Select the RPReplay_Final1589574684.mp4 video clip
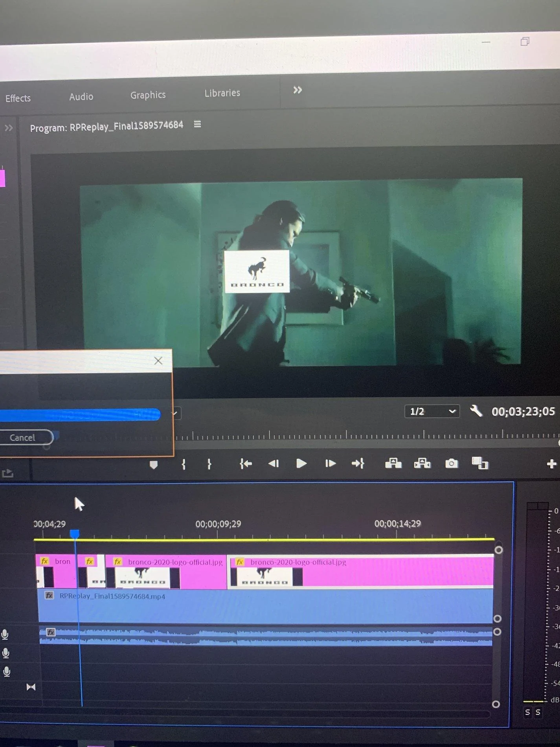560x747 pixels. coord(265,606)
